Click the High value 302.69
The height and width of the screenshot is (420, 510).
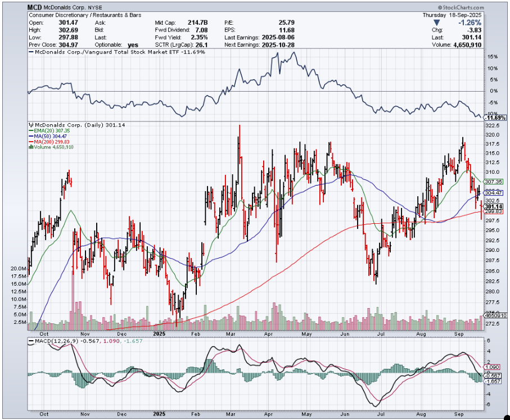pyautogui.click(x=68, y=30)
